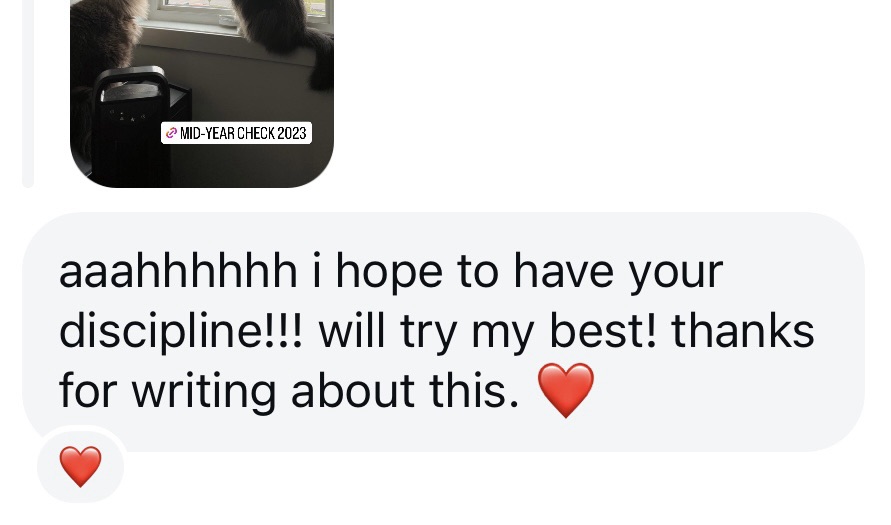This screenshot has height=525, width=891.
Task: Select the message bubble starting with aaahhhhhh
Action: (x=443, y=332)
